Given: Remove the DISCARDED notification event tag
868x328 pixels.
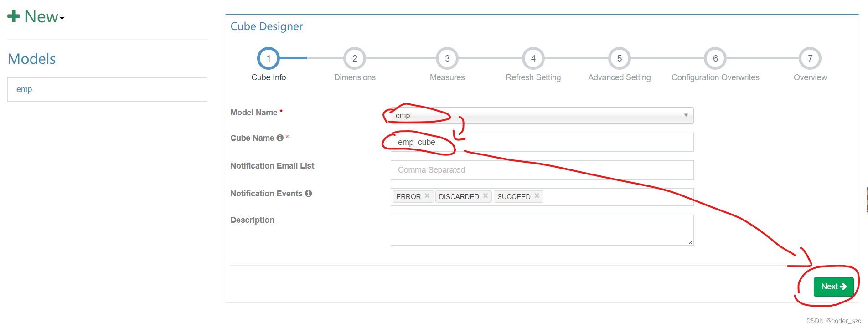Looking at the screenshot, I should tap(486, 196).
